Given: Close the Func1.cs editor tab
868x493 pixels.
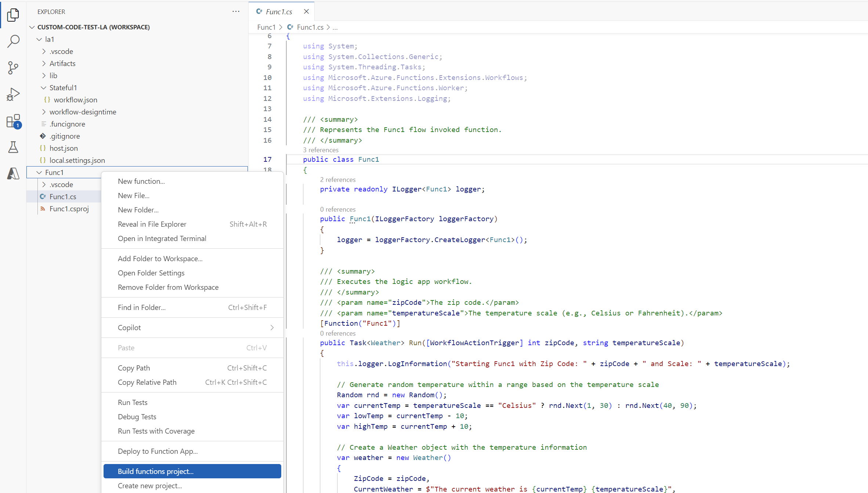Looking at the screenshot, I should coord(306,11).
